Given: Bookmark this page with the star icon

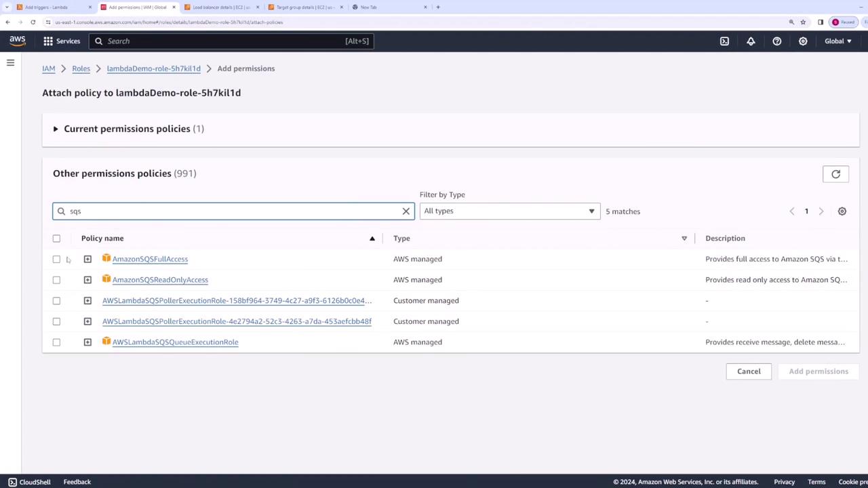Looking at the screenshot, I should coord(803,22).
